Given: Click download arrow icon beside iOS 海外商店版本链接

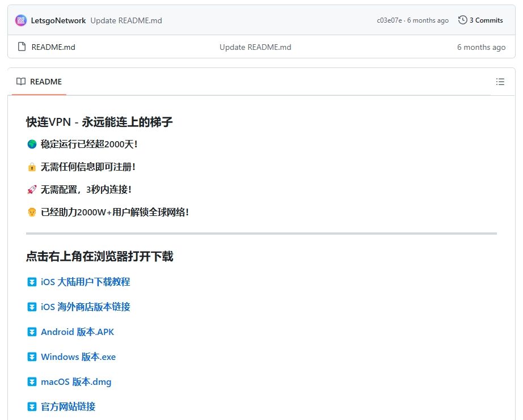Looking at the screenshot, I should 32,307.
